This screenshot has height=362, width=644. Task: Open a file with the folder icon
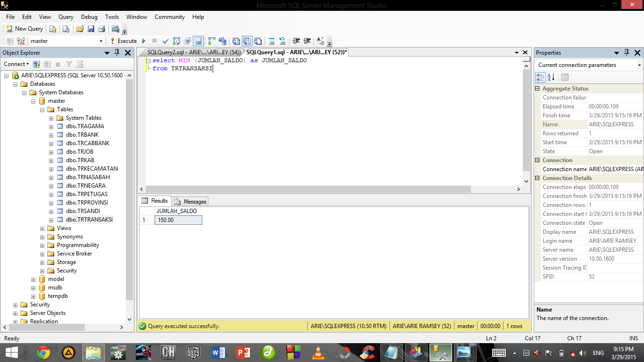tap(80, 29)
